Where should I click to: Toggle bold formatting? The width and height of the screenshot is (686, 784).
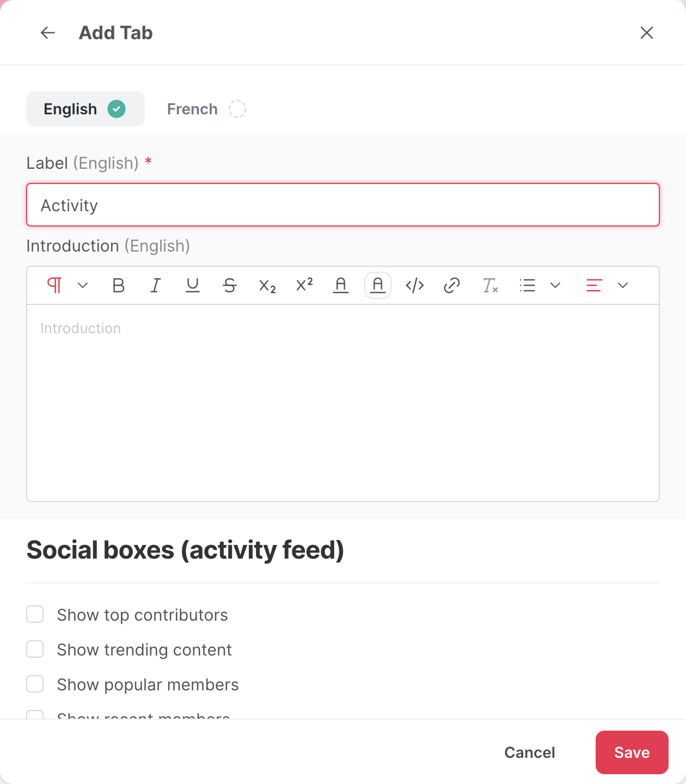tap(119, 285)
